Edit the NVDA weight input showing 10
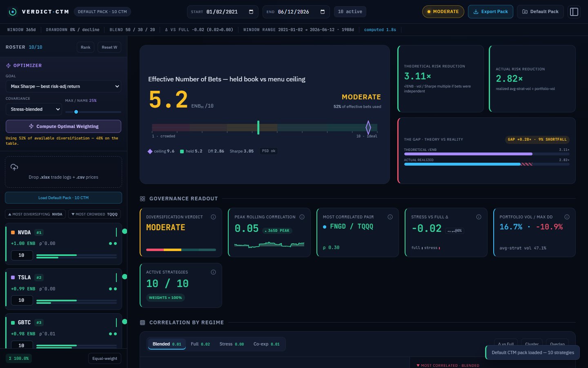 [x=21, y=256]
